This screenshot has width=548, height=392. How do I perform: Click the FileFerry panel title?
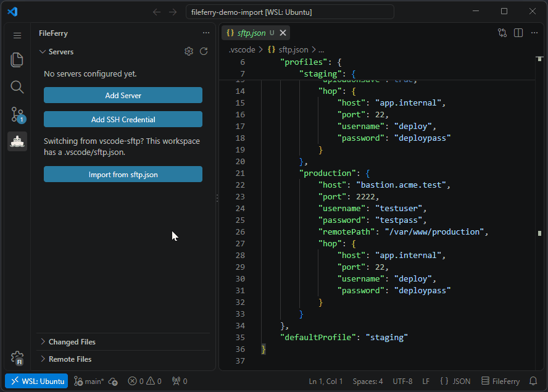coord(54,33)
